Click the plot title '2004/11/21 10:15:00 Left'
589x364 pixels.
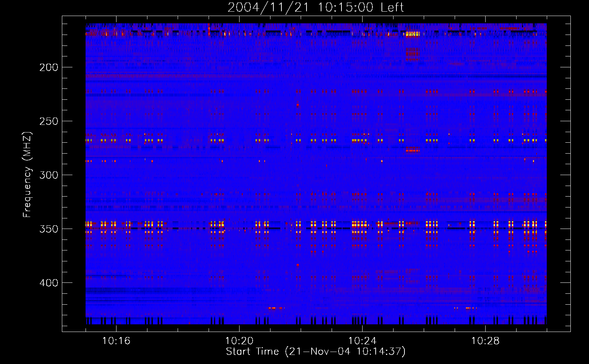tap(316, 7)
